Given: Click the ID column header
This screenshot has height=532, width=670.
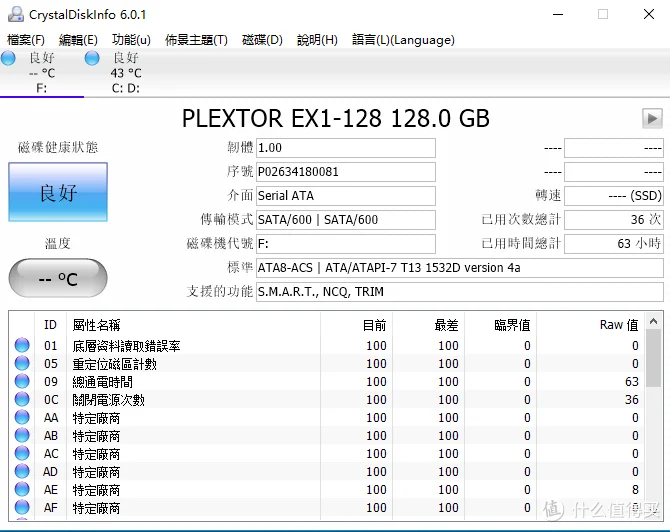Looking at the screenshot, I should coord(50,325).
